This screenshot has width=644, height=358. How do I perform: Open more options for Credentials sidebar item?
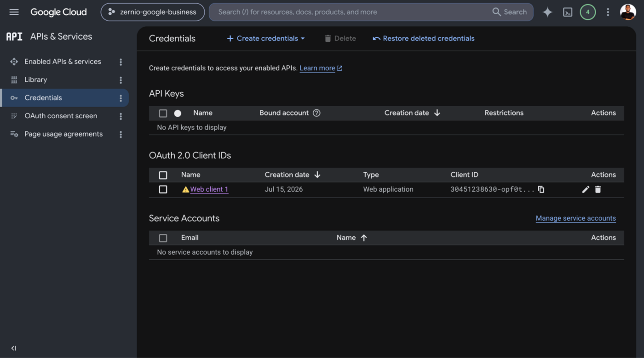point(121,98)
